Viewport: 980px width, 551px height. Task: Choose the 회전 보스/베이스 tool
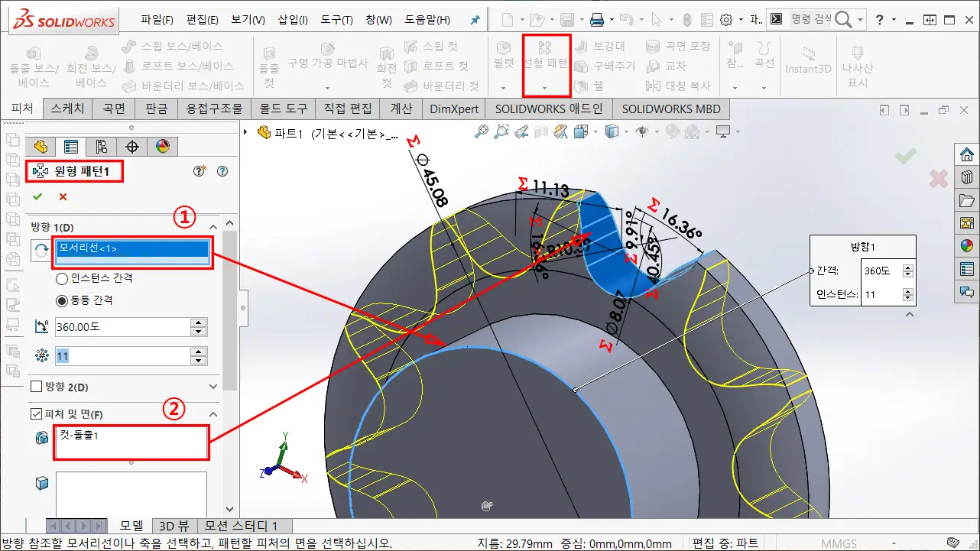point(92,67)
